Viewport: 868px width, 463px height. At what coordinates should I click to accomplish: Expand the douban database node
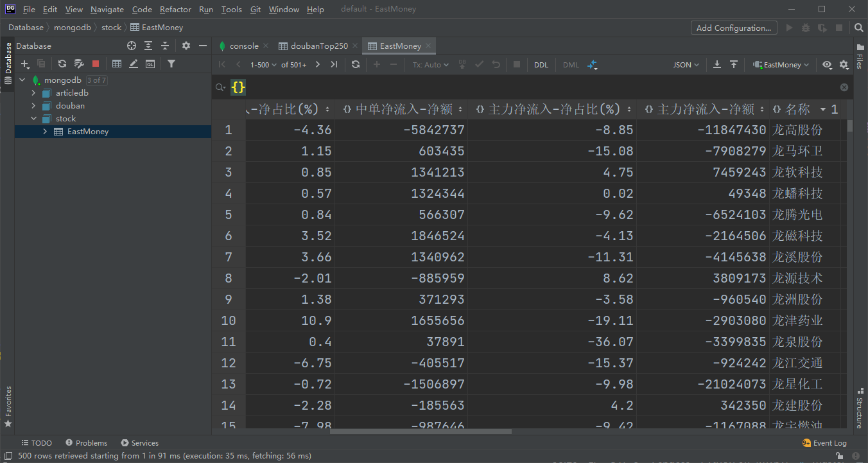click(34, 106)
